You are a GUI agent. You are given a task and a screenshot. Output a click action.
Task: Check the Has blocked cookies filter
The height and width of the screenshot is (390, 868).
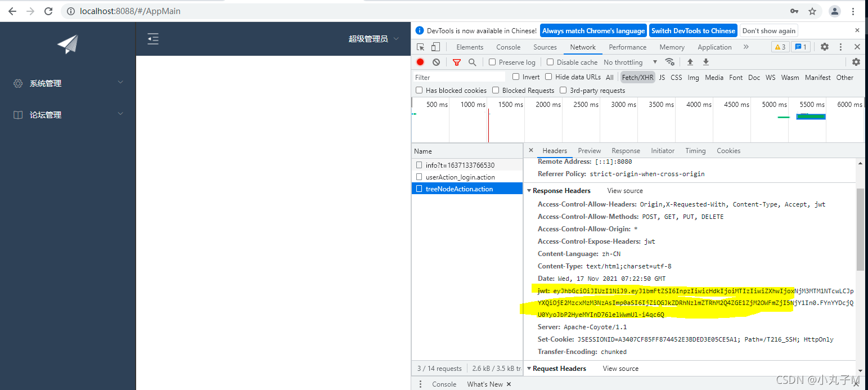coord(419,90)
